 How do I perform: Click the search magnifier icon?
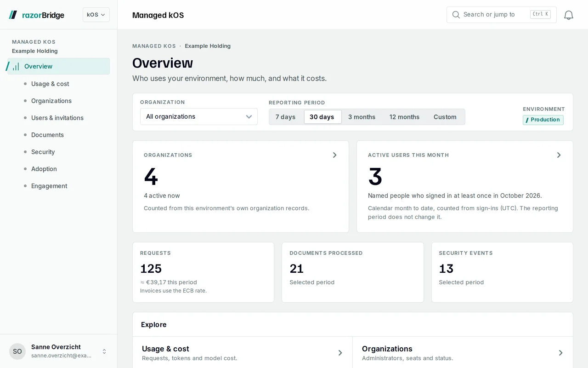click(456, 15)
